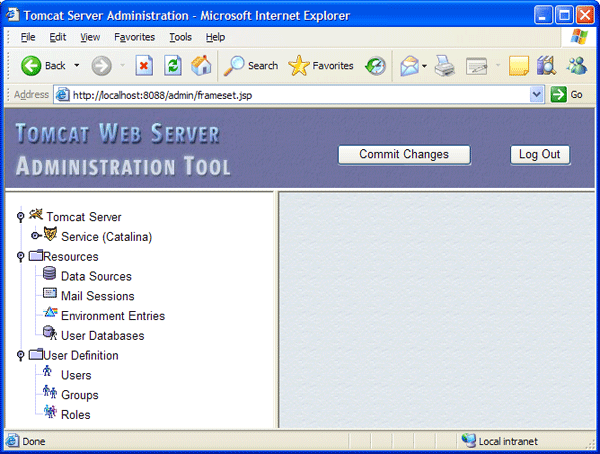600x454 pixels.
Task: Open the Favorites menu
Action: (x=134, y=37)
